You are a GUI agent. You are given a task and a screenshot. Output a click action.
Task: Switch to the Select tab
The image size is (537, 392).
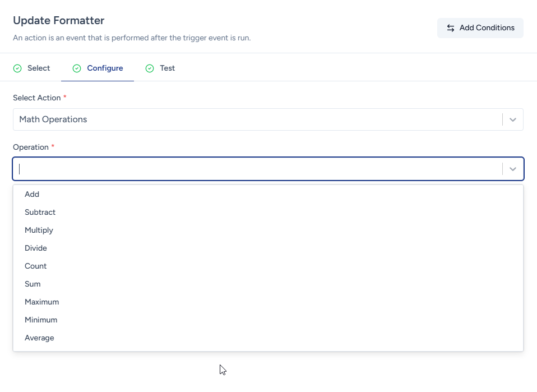pos(38,68)
